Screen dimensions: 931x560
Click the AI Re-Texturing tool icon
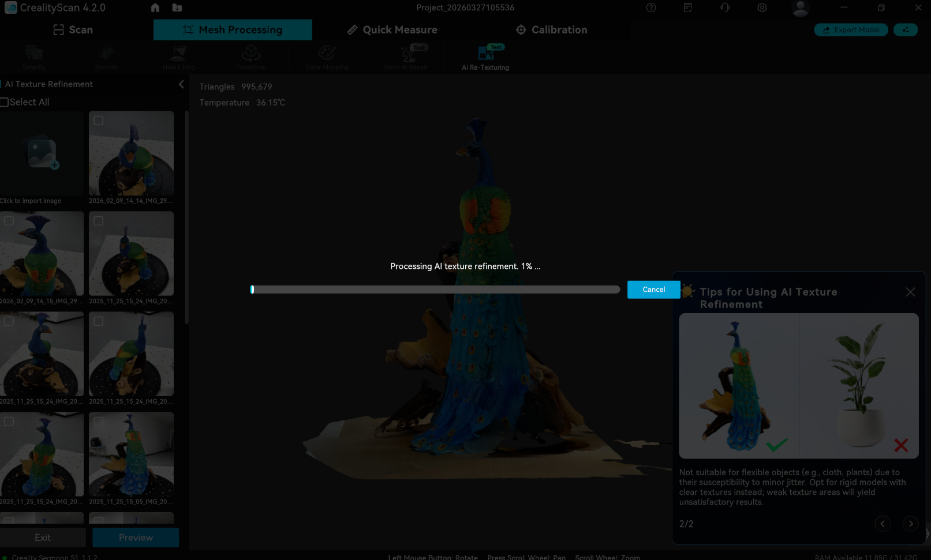pyautogui.click(x=485, y=55)
